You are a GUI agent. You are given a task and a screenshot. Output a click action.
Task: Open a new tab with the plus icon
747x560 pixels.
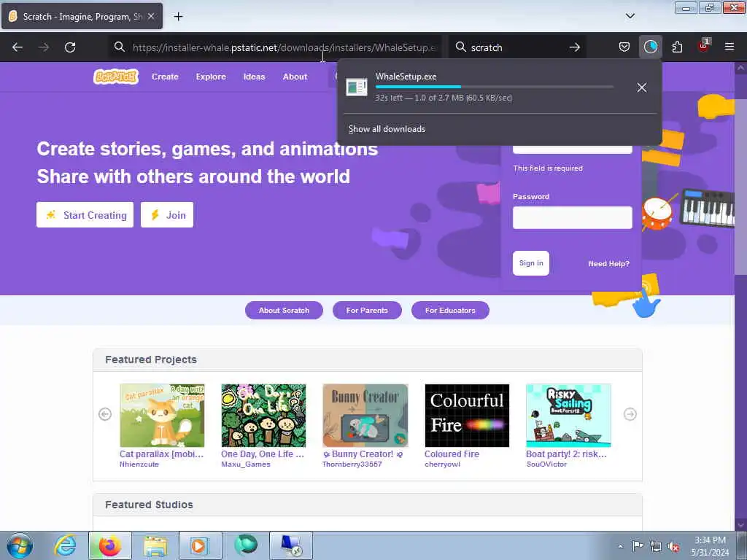pyautogui.click(x=178, y=17)
